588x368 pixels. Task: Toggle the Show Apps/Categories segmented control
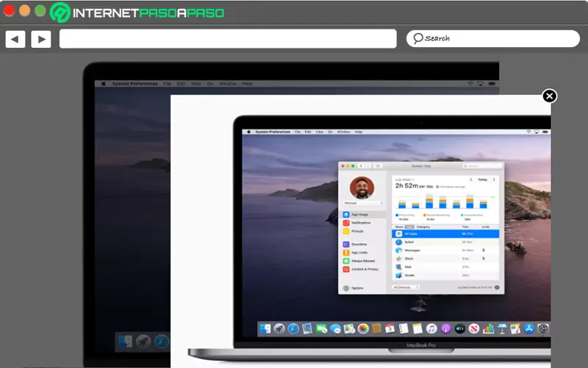409,227
